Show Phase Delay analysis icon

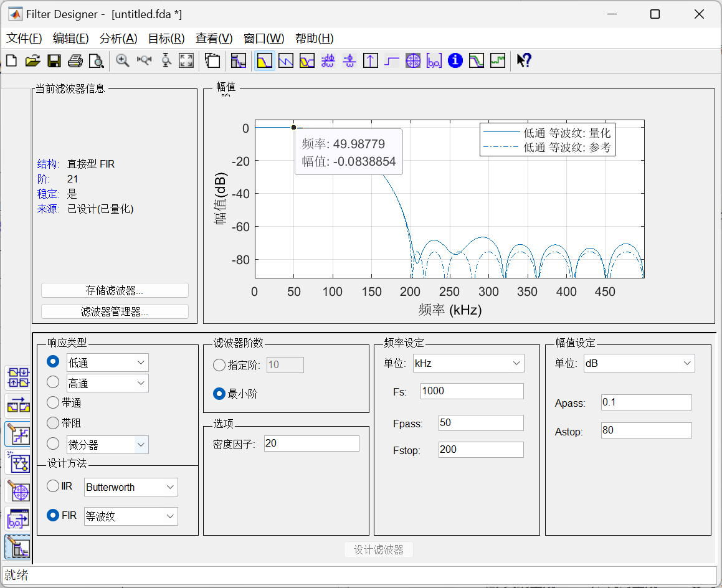click(349, 60)
